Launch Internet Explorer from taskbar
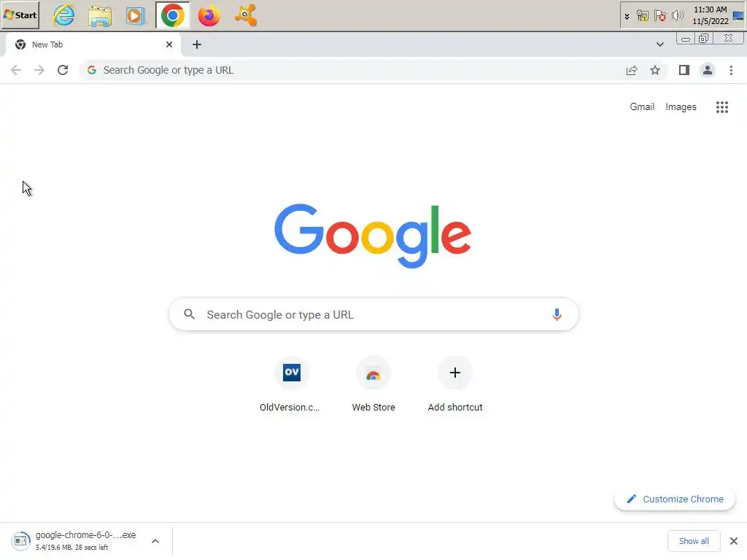The height and width of the screenshot is (560, 747). click(64, 16)
